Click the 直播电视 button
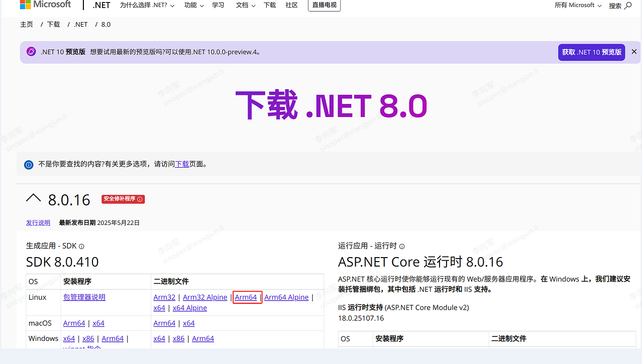This screenshot has height=364, width=642. point(325,5)
